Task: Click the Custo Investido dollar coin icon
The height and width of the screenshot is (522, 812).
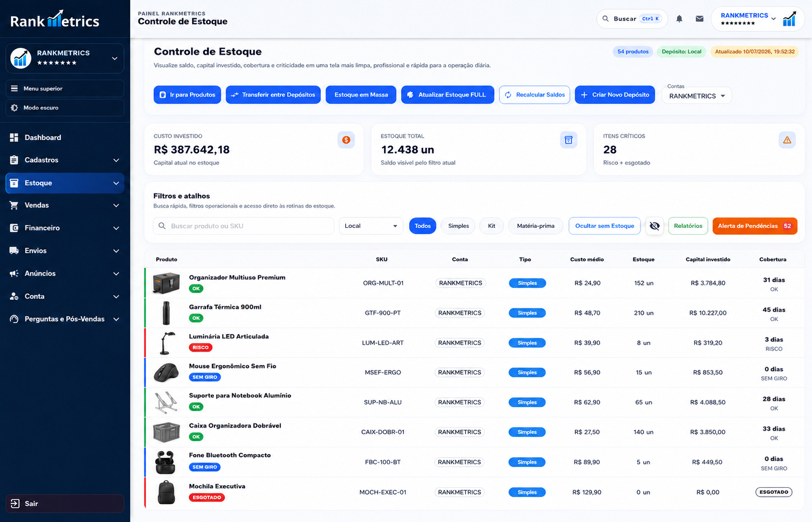Action: click(x=346, y=140)
